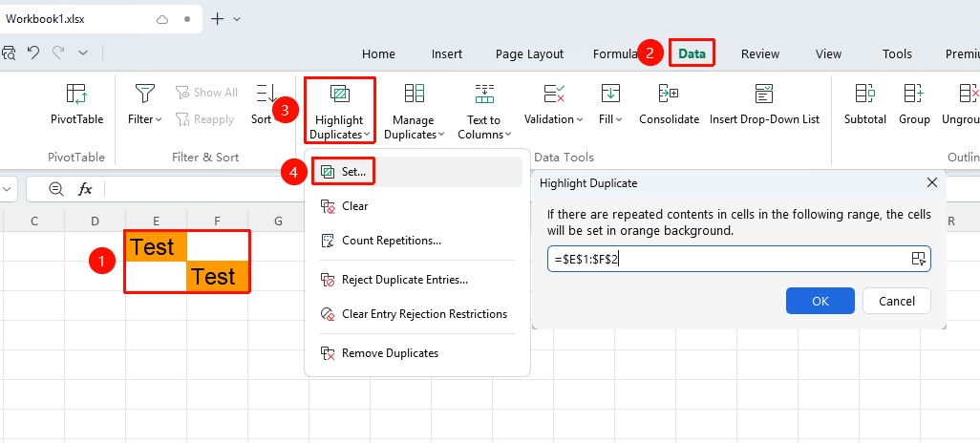
Task: Choose Count Repetitions... menu entry
Action: pos(416,241)
